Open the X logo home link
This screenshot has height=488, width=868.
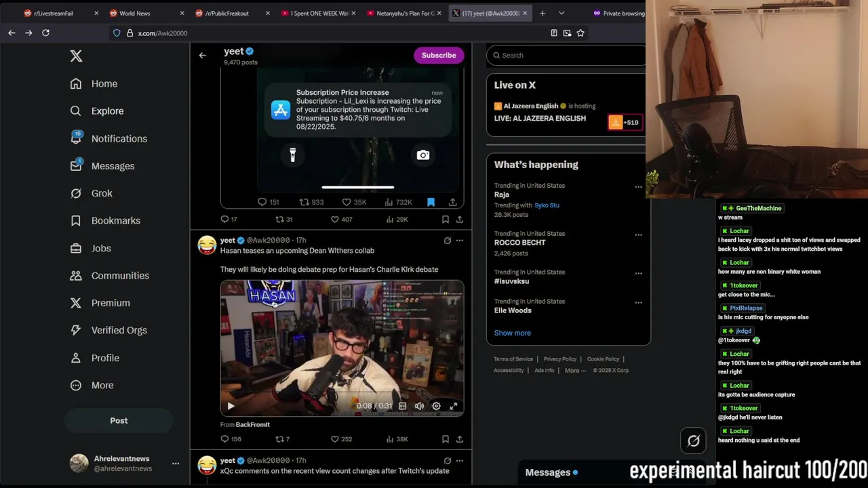pos(76,56)
